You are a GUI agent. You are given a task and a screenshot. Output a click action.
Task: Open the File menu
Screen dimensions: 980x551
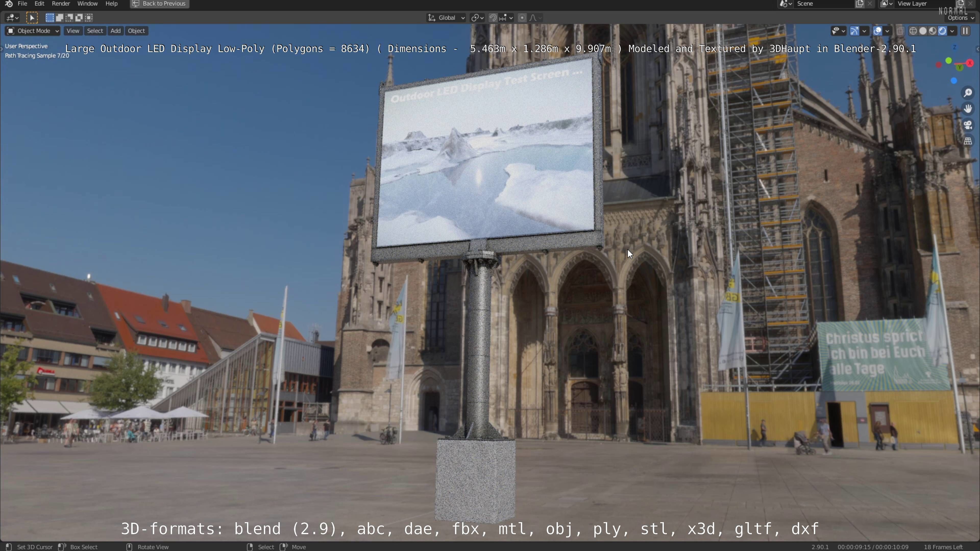[x=22, y=4]
